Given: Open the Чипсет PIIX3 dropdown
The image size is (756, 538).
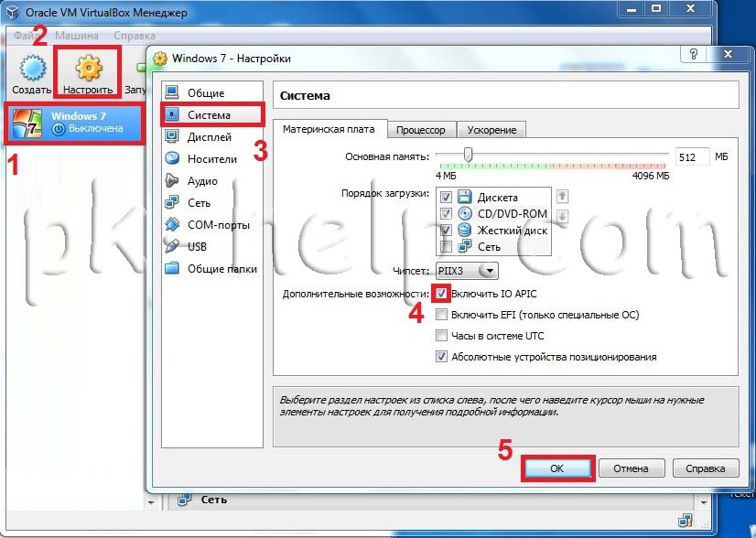Looking at the screenshot, I should [467, 271].
